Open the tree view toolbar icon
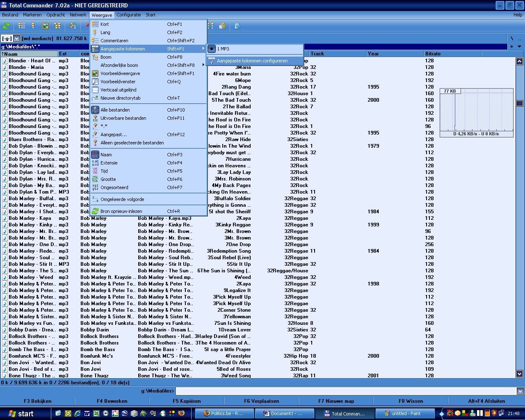This screenshot has height=420, width=525. tap(57, 26)
